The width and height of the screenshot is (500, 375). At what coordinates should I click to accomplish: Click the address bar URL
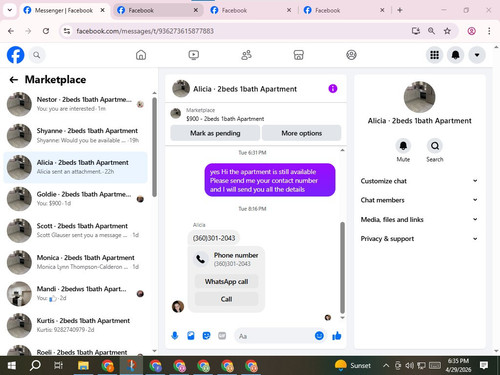point(145,31)
